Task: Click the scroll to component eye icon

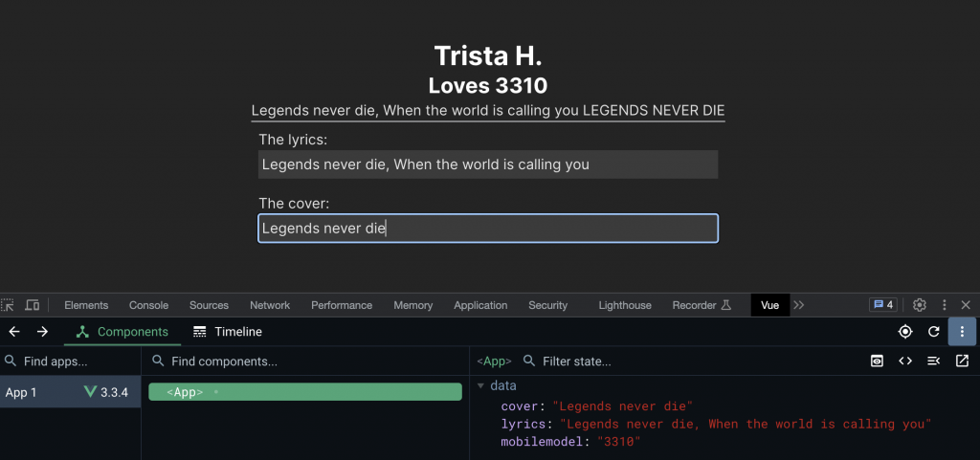Action: click(x=877, y=361)
